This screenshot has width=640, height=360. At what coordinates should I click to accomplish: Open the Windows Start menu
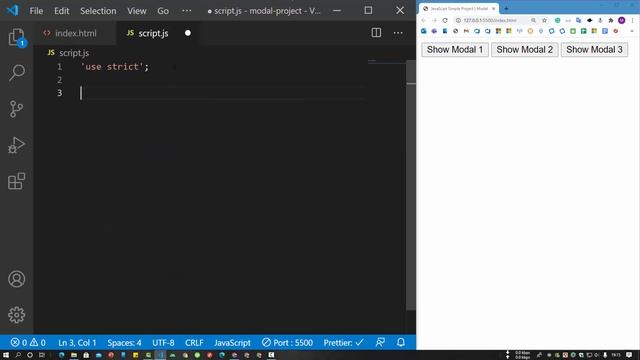(6, 355)
